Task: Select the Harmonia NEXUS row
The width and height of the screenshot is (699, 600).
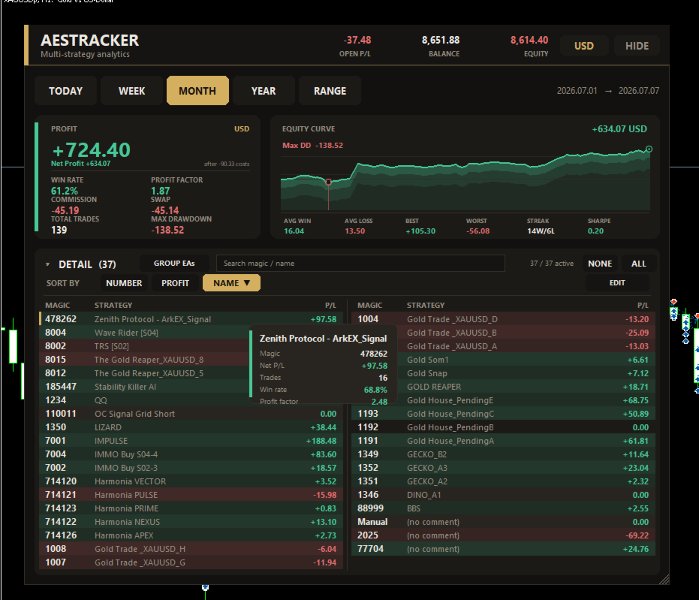Action: pos(191,522)
